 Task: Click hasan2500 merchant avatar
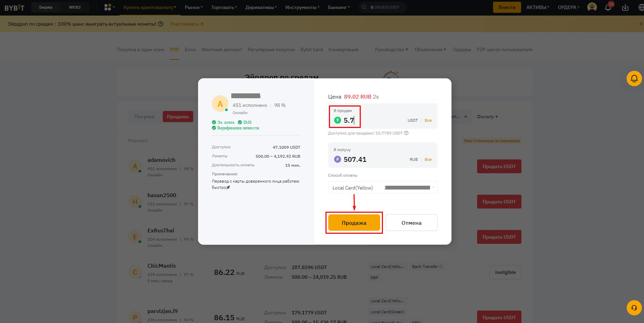tap(135, 202)
